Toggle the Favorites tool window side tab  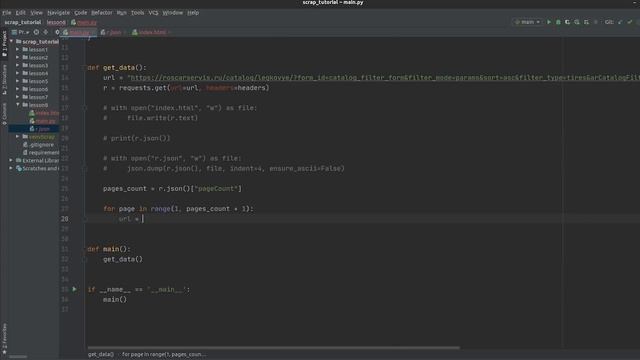point(4,338)
